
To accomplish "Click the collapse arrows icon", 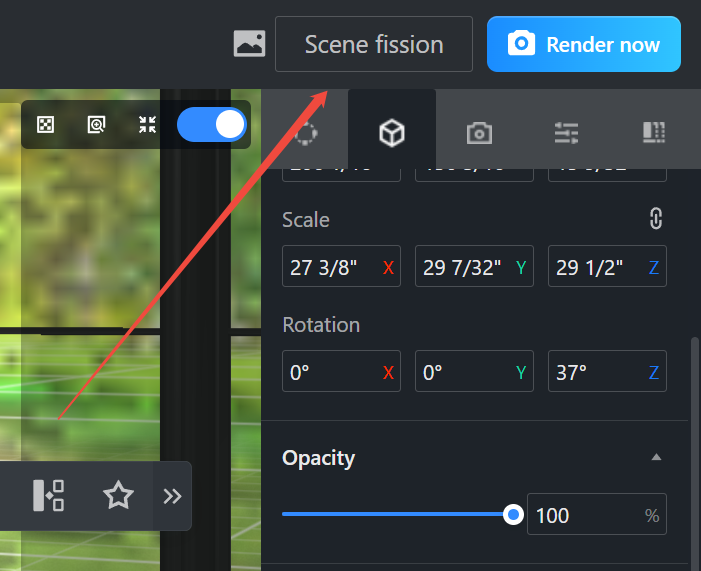I will (147, 124).
